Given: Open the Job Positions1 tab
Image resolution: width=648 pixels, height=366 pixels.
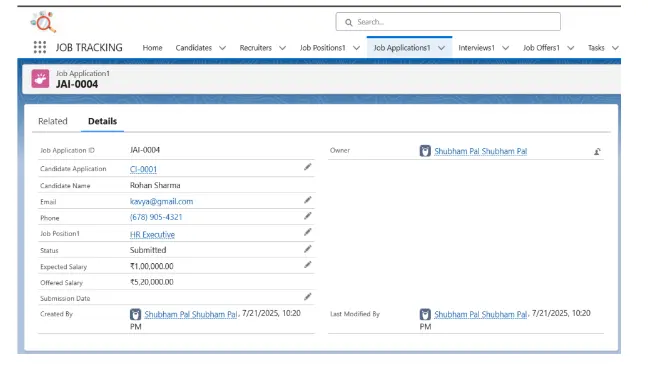Looking at the screenshot, I should click(x=322, y=48).
